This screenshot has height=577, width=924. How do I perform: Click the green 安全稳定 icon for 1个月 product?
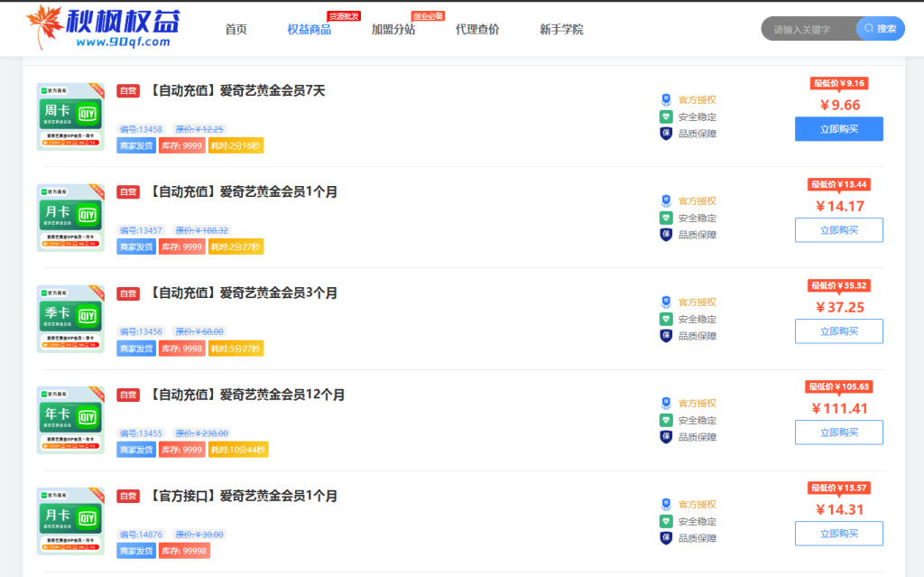click(x=666, y=218)
